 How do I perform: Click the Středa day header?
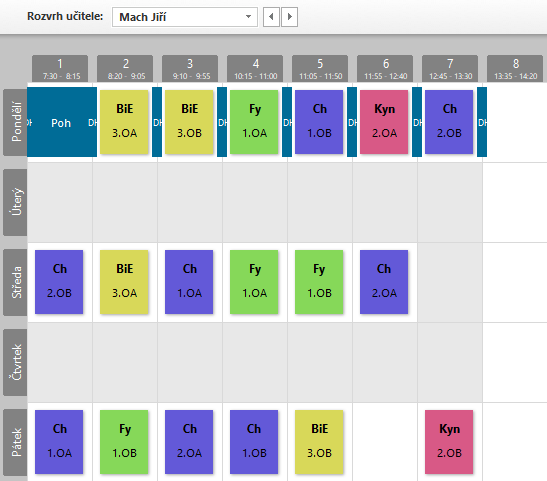coord(15,282)
